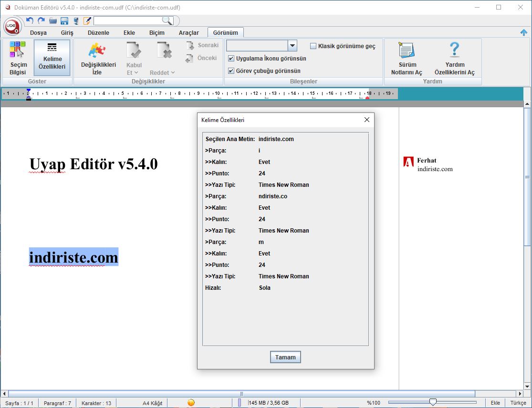Click the 'Paragraf : 7' status entry
This screenshot has width=532, height=408.
pos(57,403)
